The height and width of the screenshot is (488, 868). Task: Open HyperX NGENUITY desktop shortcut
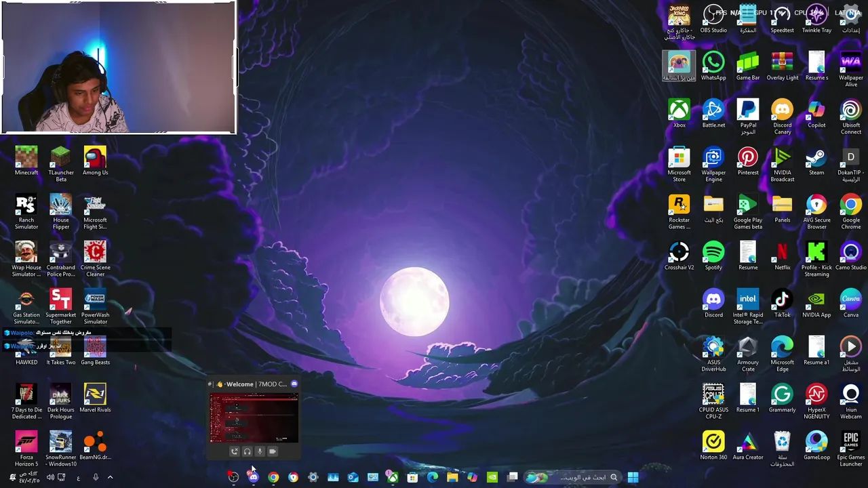tap(816, 401)
